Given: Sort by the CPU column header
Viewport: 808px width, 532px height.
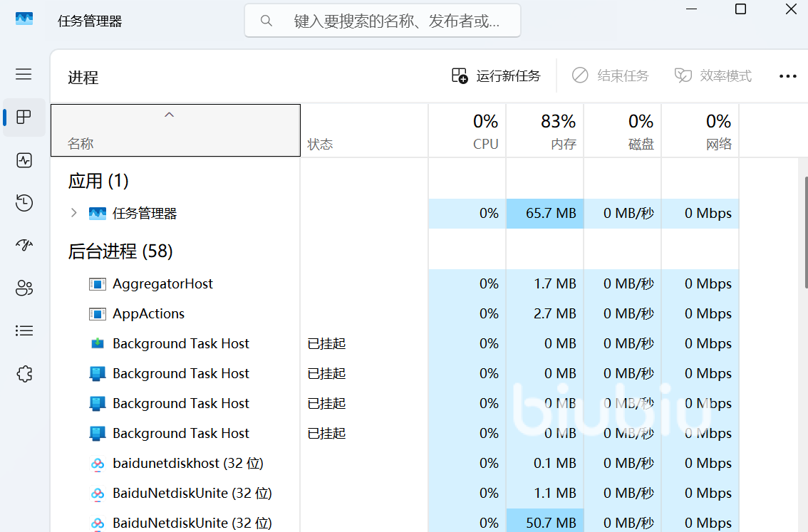Looking at the screenshot, I should 467,131.
